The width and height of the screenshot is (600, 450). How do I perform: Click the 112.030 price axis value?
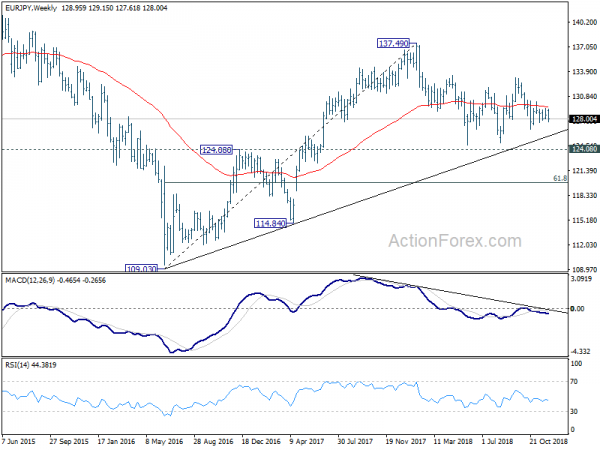pyautogui.click(x=584, y=245)
